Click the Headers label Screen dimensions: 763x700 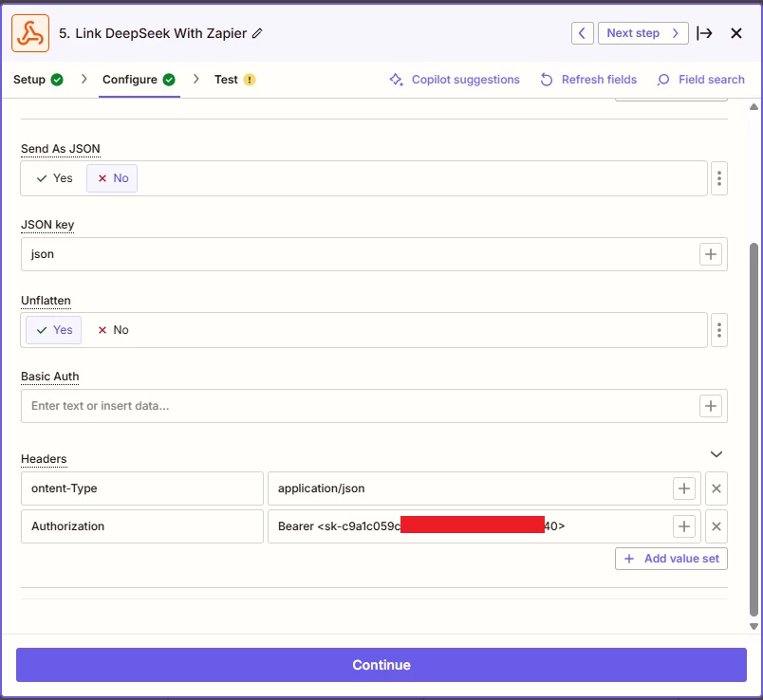pyautogui.click(x=44, y=459)
